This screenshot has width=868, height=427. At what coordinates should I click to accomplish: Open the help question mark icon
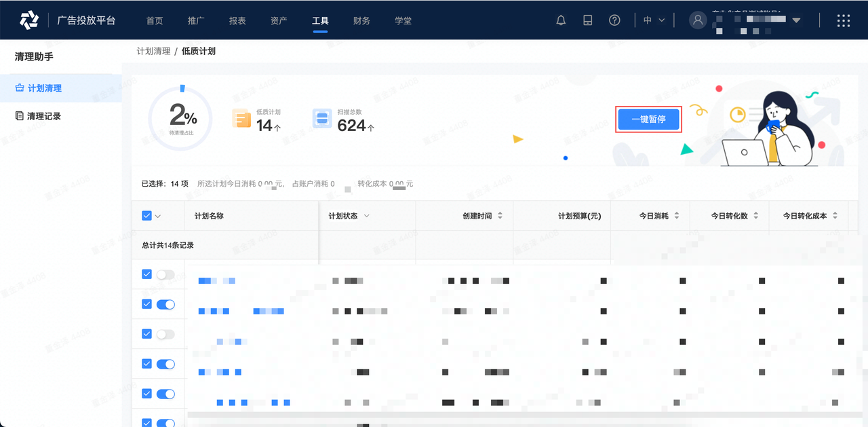614,20
